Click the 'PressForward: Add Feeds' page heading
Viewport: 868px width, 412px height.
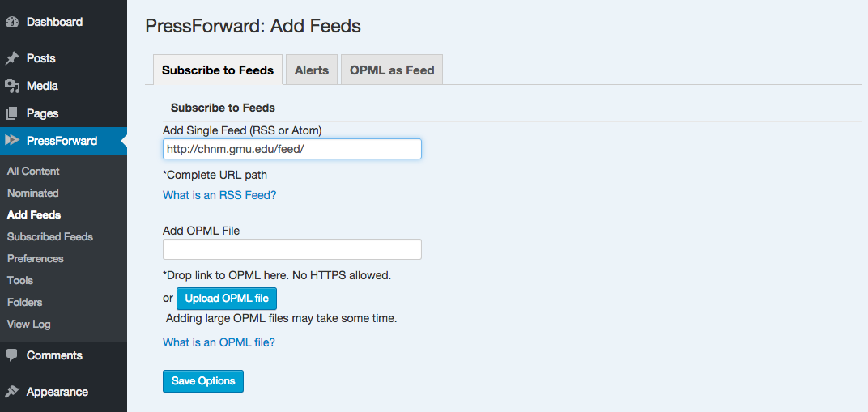(x=253, y=25)
